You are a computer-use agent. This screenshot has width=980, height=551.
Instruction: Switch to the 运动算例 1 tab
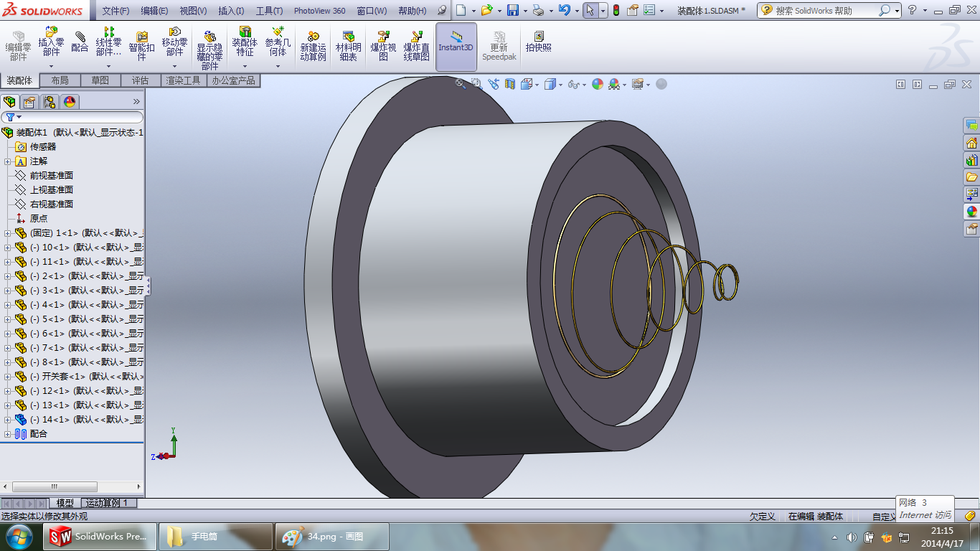[x=107, y=503]
